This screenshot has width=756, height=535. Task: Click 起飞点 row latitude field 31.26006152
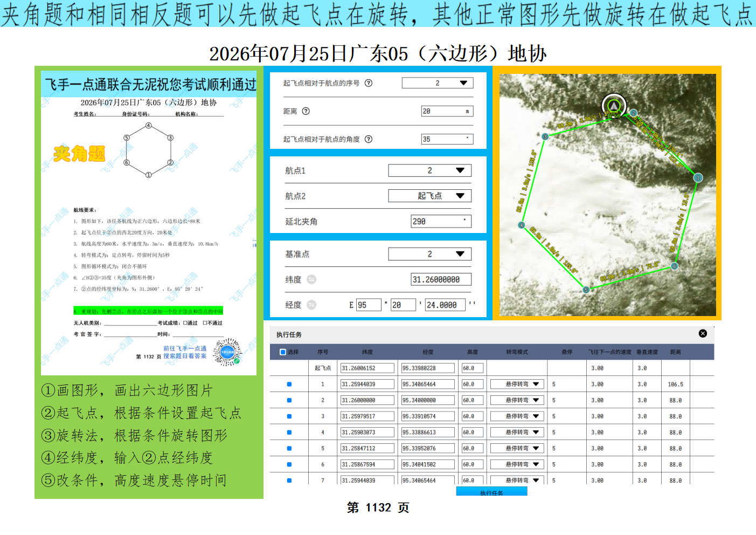369,368
